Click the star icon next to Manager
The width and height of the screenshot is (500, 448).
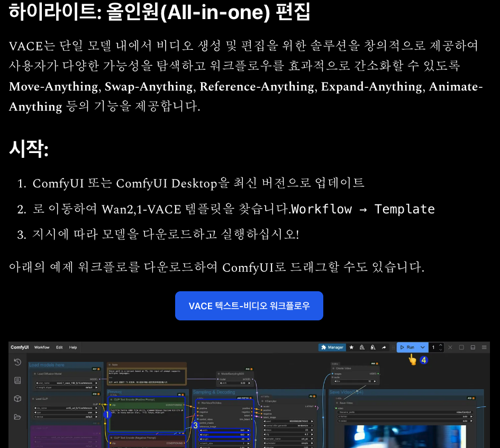351,347
